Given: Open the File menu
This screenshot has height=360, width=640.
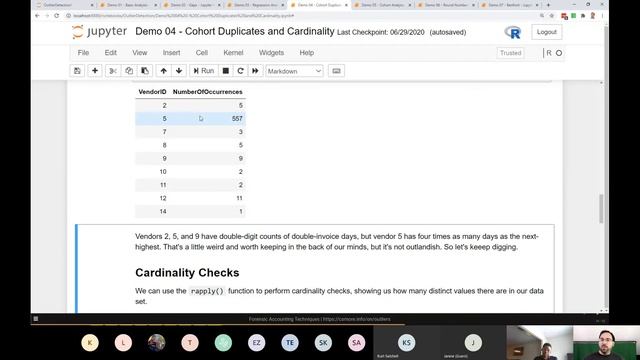Looking at the screenshot, I should (x=83, y=53).
